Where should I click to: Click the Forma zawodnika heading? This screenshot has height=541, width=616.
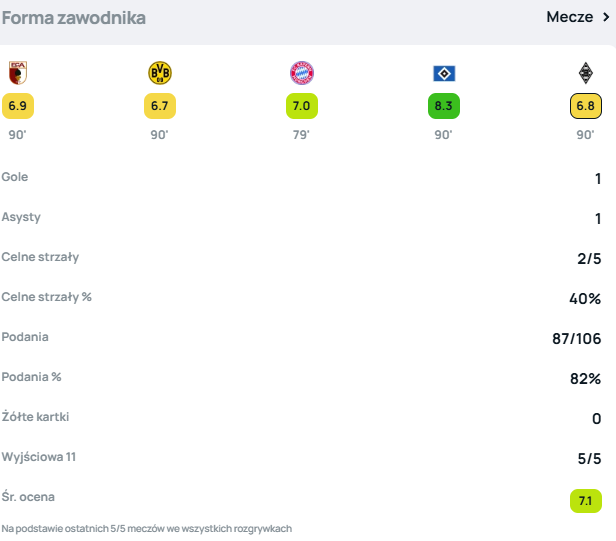[73, 18]
